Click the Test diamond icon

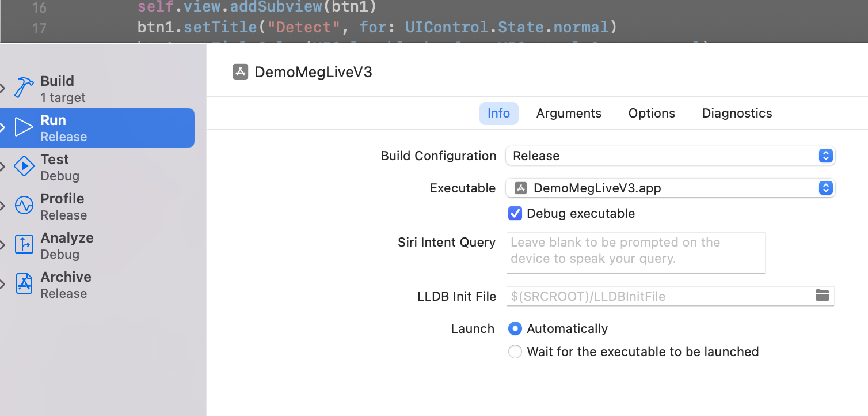click(24, 167)
